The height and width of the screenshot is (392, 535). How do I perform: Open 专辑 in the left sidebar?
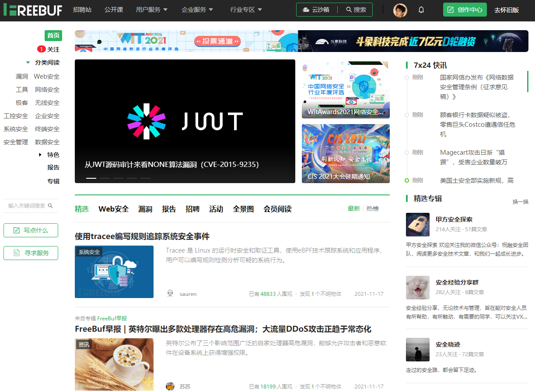click(x=53, y=181)
